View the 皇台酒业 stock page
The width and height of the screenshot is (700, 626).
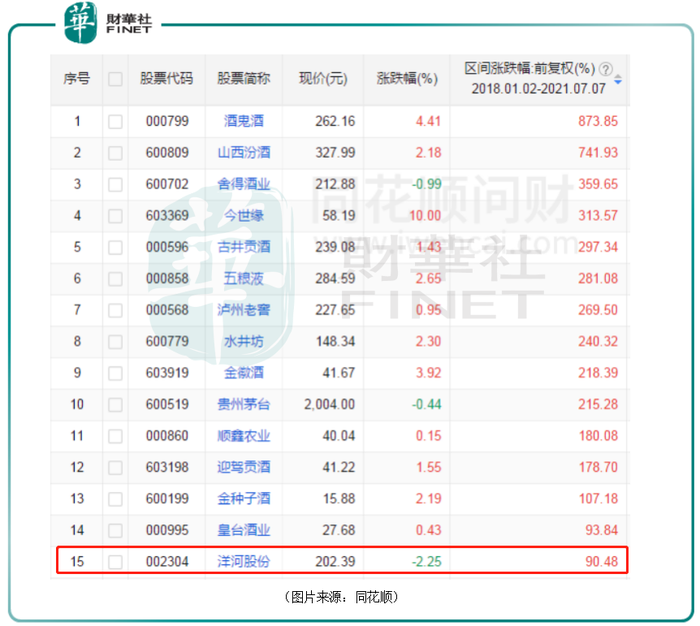point(244,530)
